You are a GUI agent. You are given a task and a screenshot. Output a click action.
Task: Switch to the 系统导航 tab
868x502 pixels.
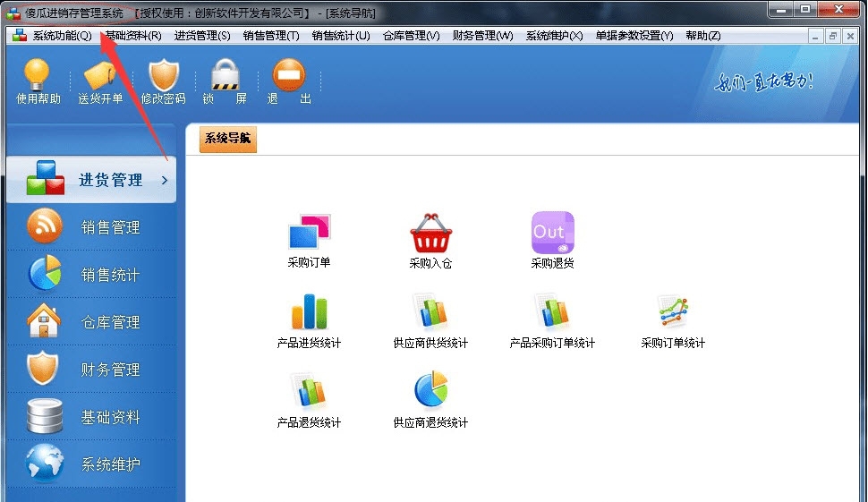tap(227, 138)
